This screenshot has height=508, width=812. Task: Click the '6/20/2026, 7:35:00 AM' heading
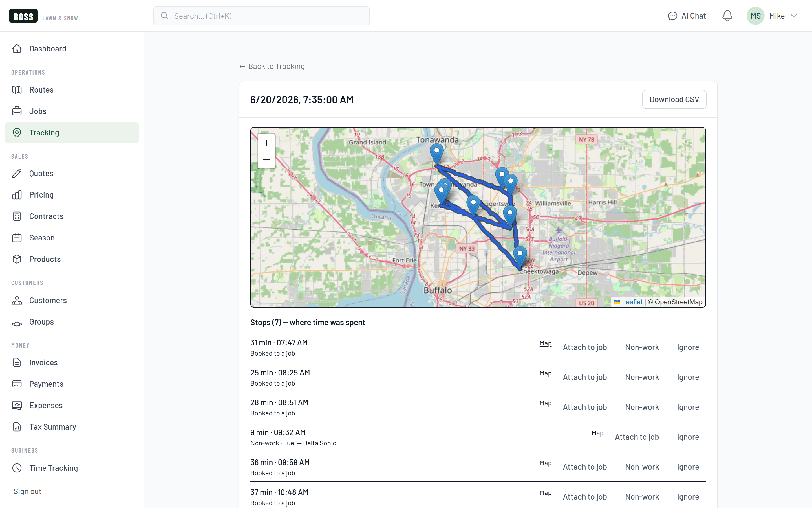point(302,100)
